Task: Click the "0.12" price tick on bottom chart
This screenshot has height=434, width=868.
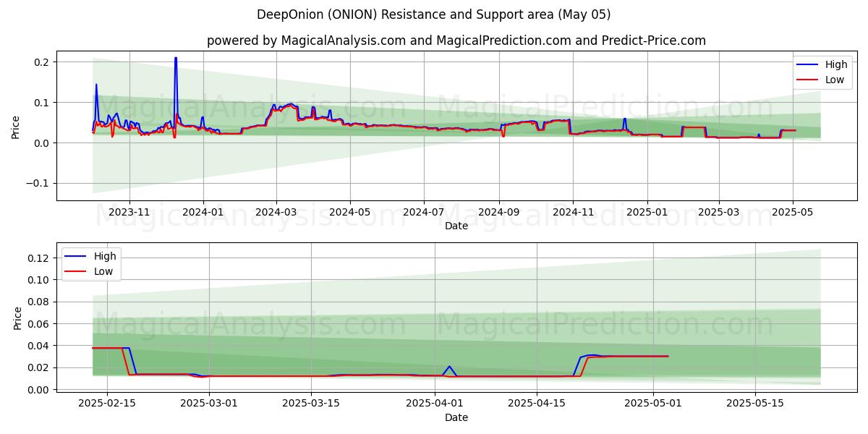Action: (x=38, y=258)
